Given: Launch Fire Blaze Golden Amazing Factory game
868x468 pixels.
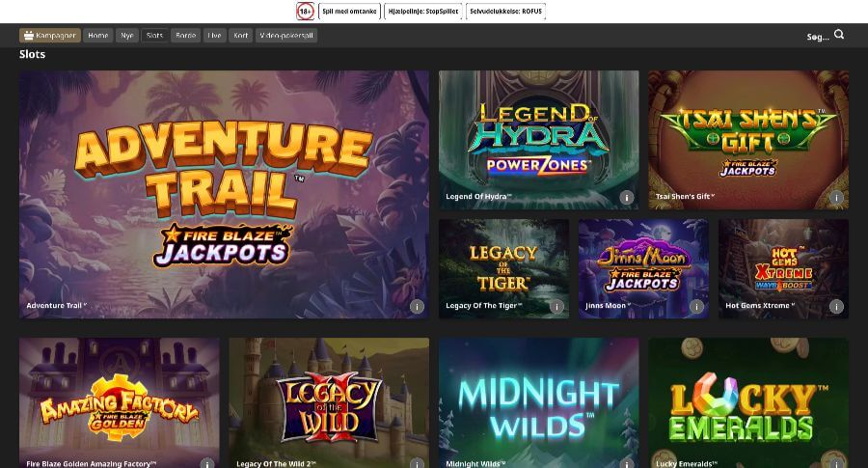Looking at the screenshot, I should coord(119,403).
